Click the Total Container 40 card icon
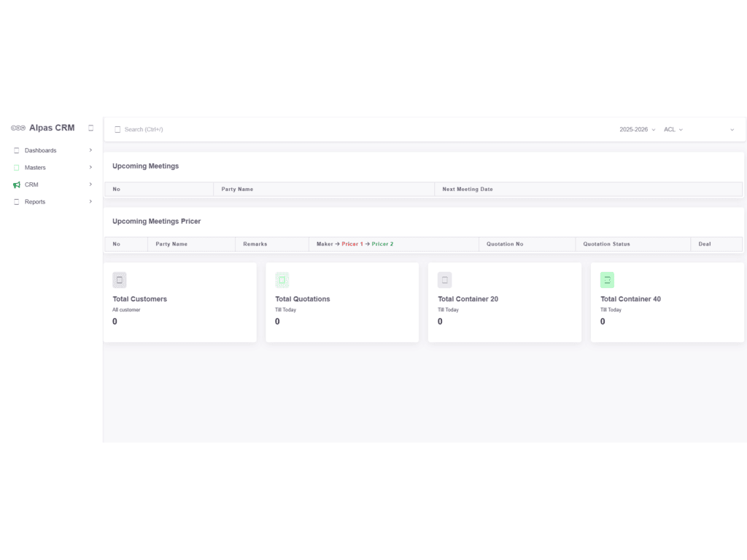The image size is (747, 560). click(607, 280)
